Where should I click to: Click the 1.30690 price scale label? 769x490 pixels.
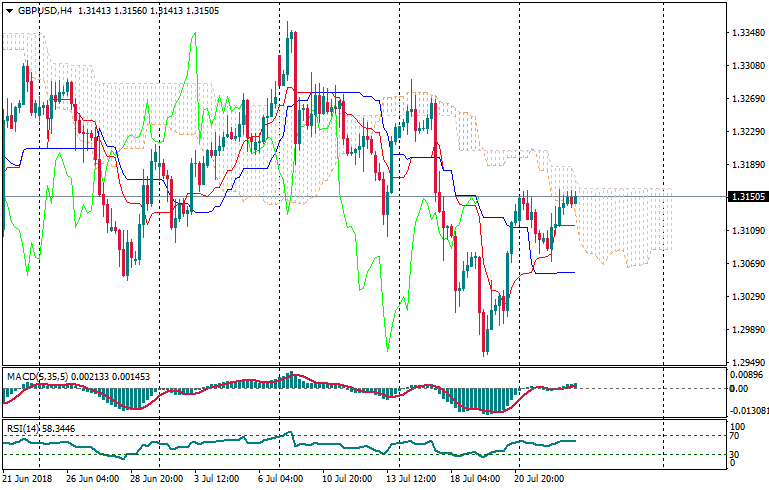(x=747, y=263)
